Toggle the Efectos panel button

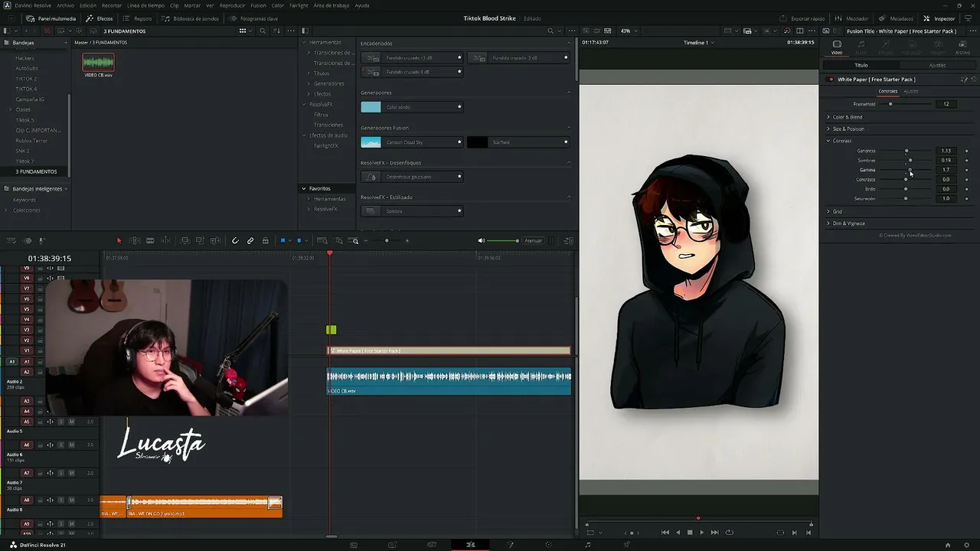point(100,18)
